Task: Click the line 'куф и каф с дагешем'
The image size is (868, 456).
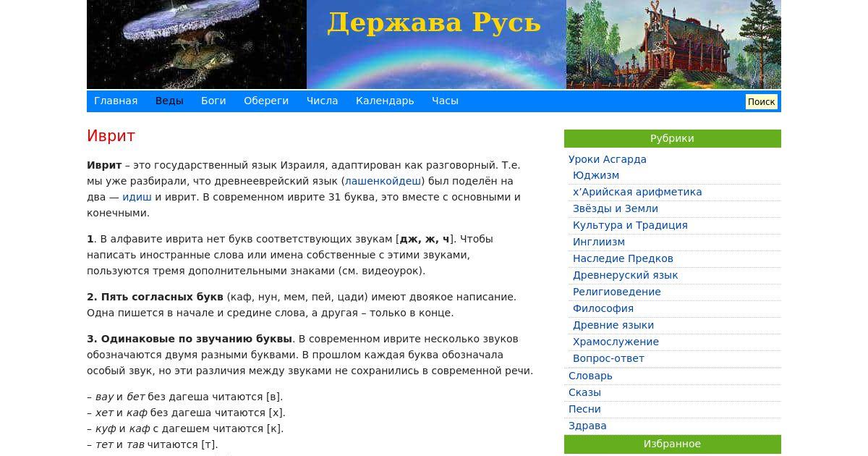Action: point(185,428)
